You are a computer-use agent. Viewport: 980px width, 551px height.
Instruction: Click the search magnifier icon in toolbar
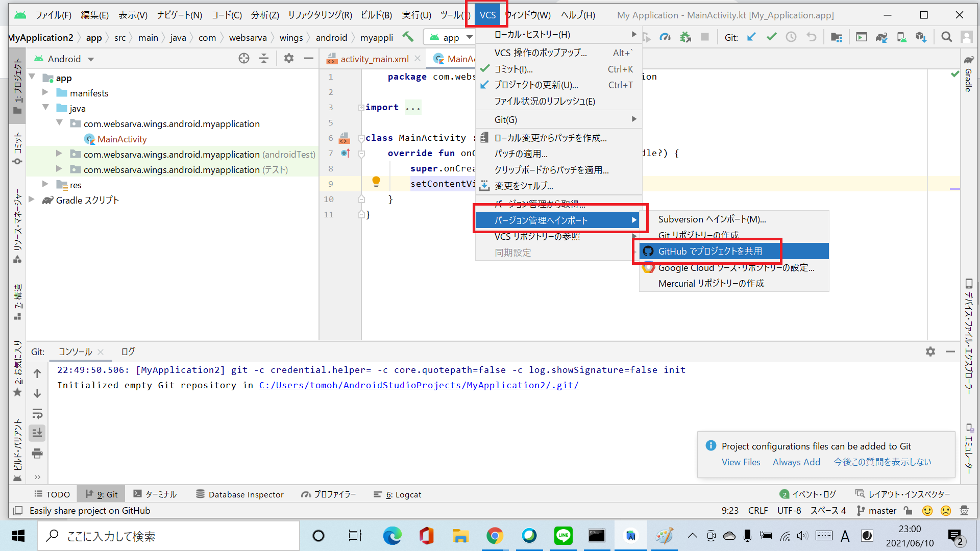946,37
